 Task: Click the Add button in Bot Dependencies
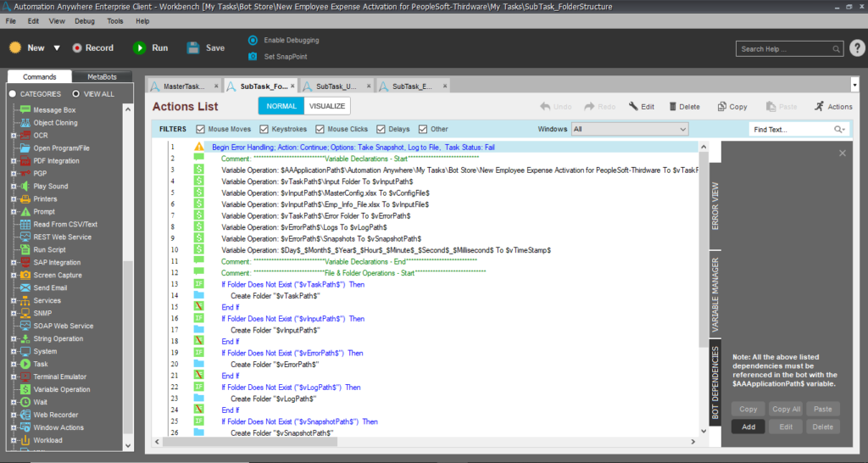click(748, 427)
